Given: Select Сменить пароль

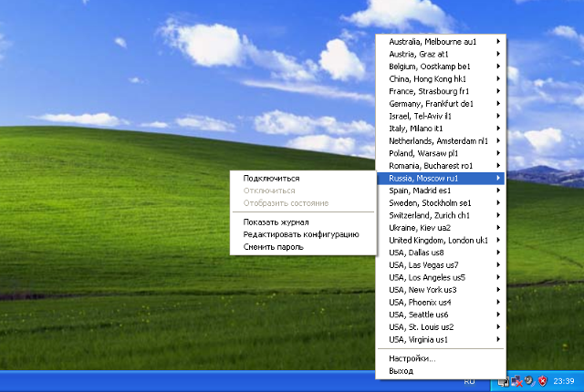Looking at the screenshot, I should click(x=303, y=247).
